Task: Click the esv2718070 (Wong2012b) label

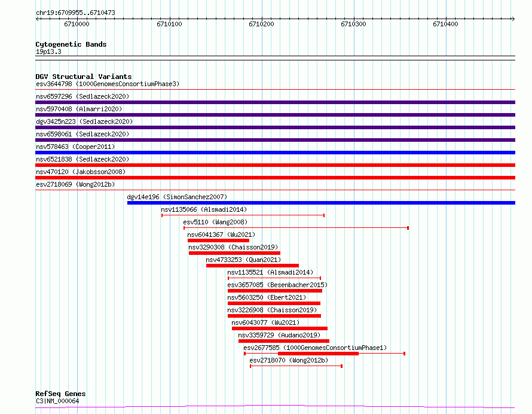Action: (x=289, y=360)
